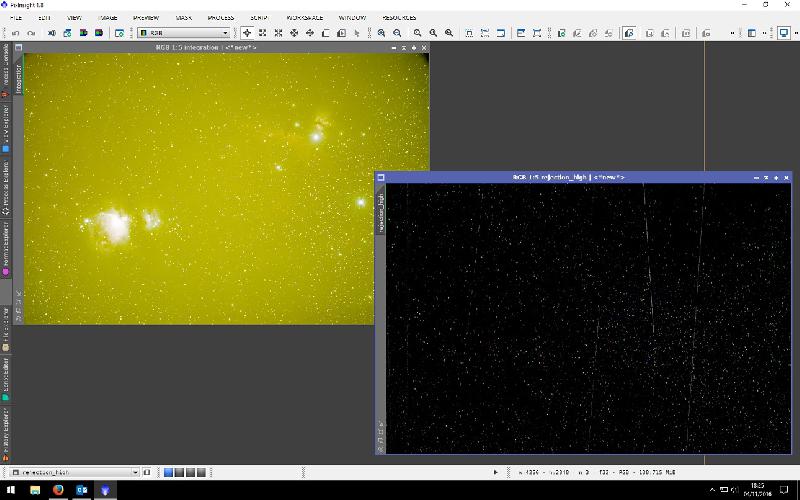The image size is (800, 500).
Task: Open the PROCESS menu
Action: pos(221,17)
